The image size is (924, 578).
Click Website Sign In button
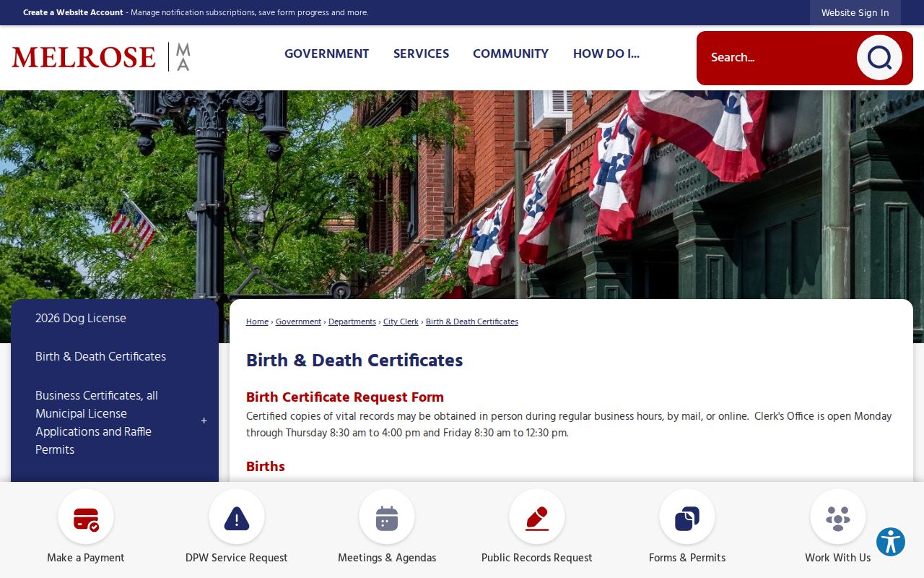(855, 13)
